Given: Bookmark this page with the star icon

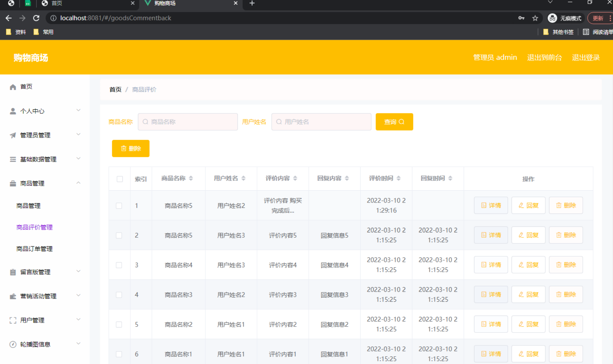Looking at the screenshot, I should point(535,18).
